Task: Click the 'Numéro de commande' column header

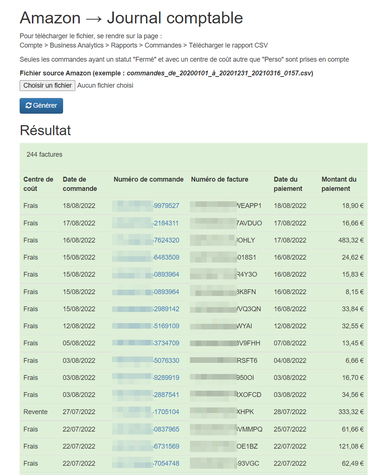Action: click(x=148, y=179)
